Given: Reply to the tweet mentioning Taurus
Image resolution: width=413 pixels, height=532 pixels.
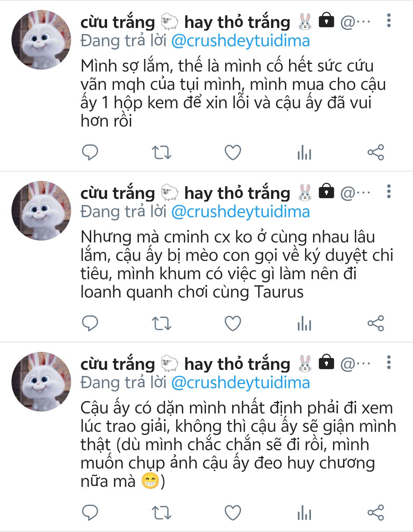Looking at the screenshot, I should click(90, 323).
